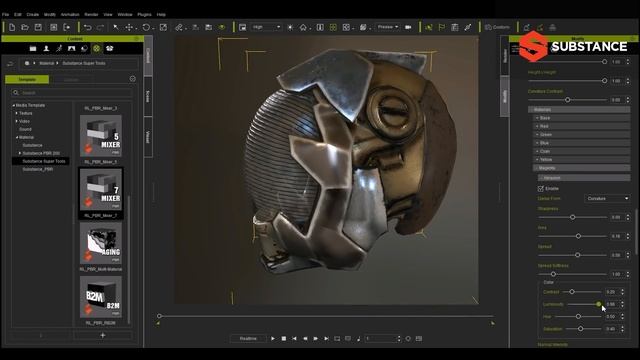Screen dimensions: 640x360
Task: Save the project with the disk icon
Action: tap(38, 27)
